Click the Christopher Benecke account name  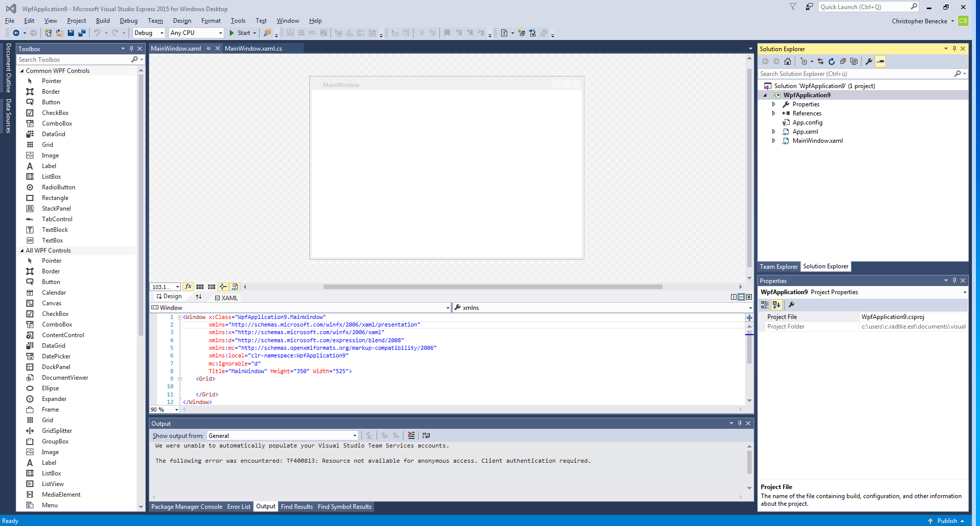click(x=919, y=21)
